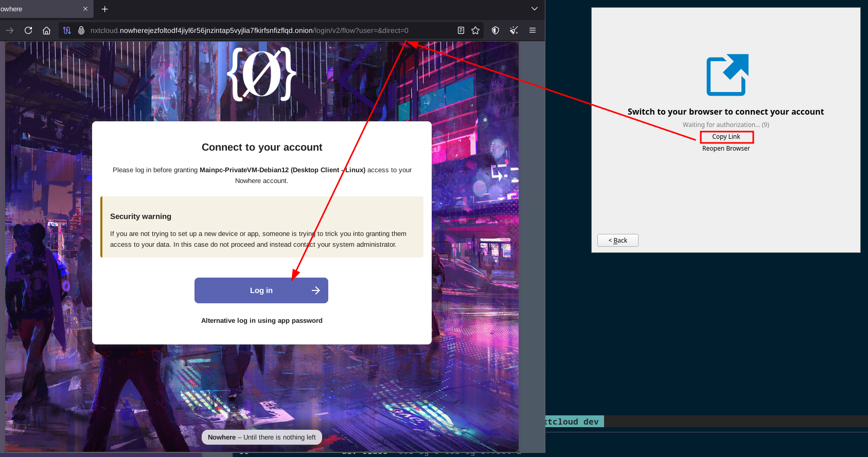Bookmark this page with the star
Image resolution: width=868 pixels, height=457 pixels.
pos(475,30)
